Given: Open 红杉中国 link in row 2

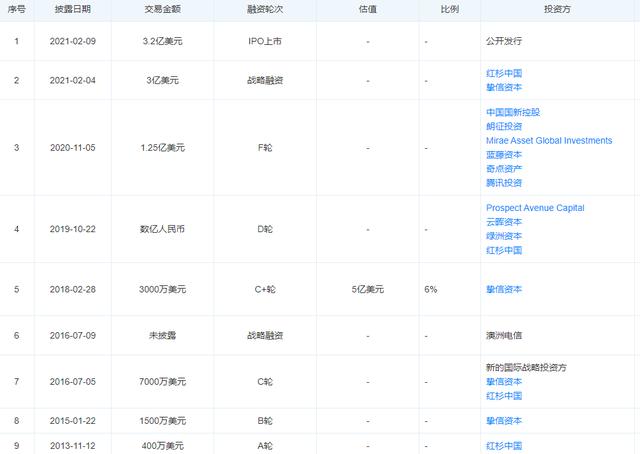Looking at the screenshot, I should tap(504, 73).
